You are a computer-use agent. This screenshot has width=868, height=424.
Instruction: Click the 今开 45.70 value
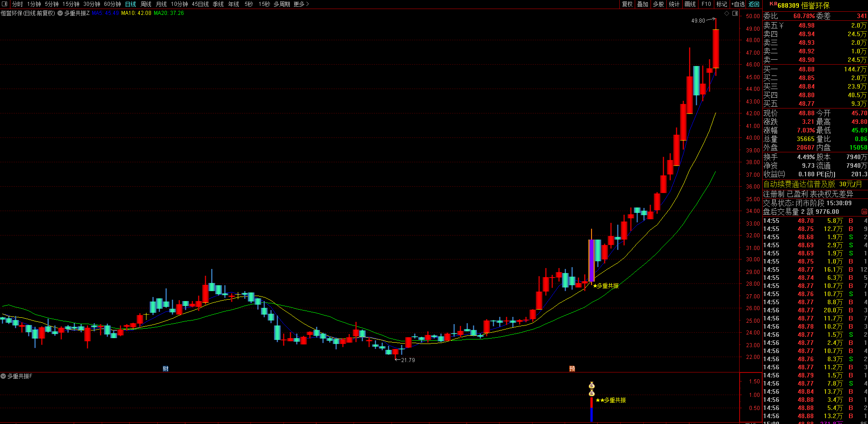(859, 113)
